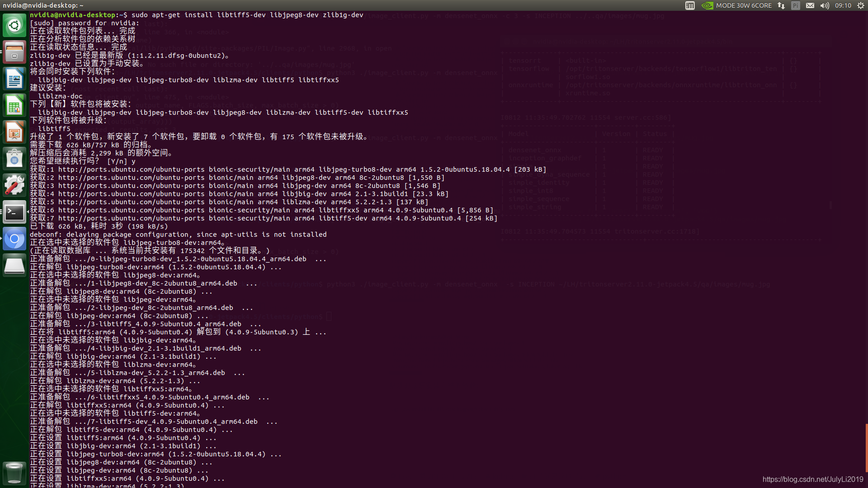This screenshot has width=868, height=488.
Task: Click the 'nvidia@nvidia-desktop: ~' window title
Action: coord(43,5)
